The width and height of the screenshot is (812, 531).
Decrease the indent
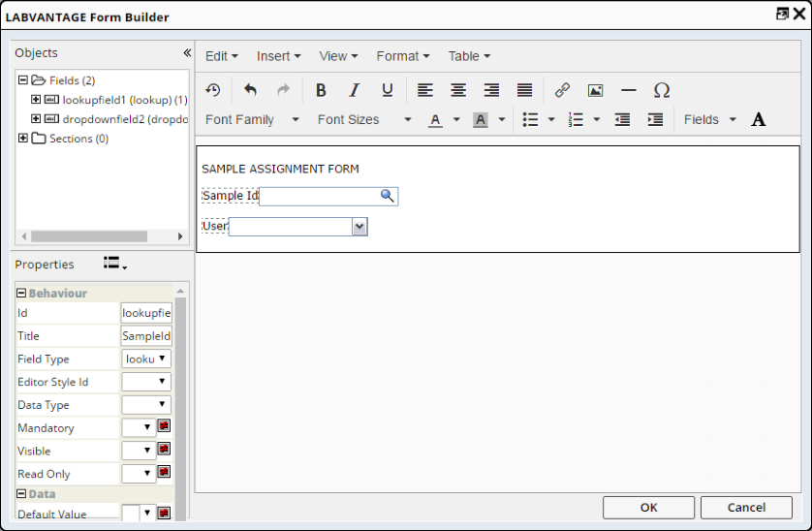[x=622, y=120]
